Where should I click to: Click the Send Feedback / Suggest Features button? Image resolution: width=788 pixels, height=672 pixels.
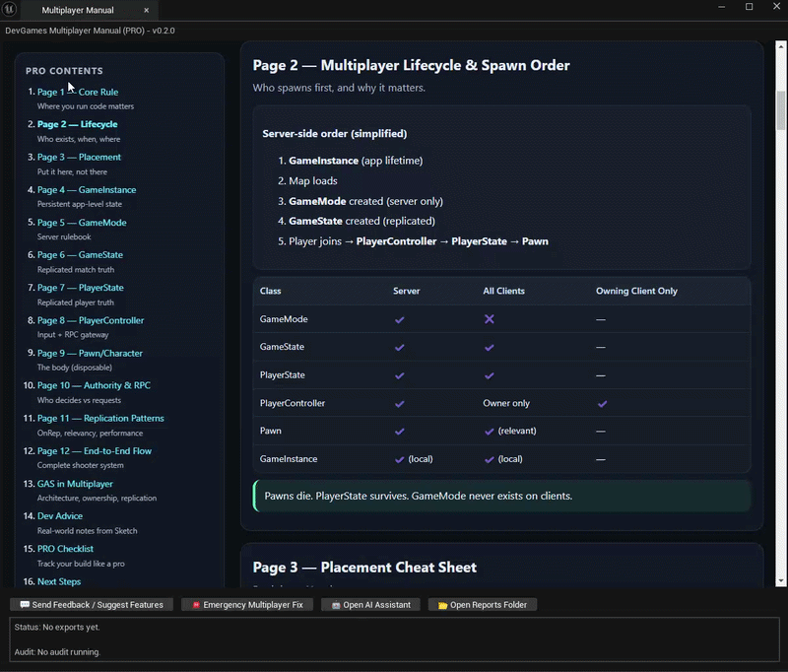point(91,604)
